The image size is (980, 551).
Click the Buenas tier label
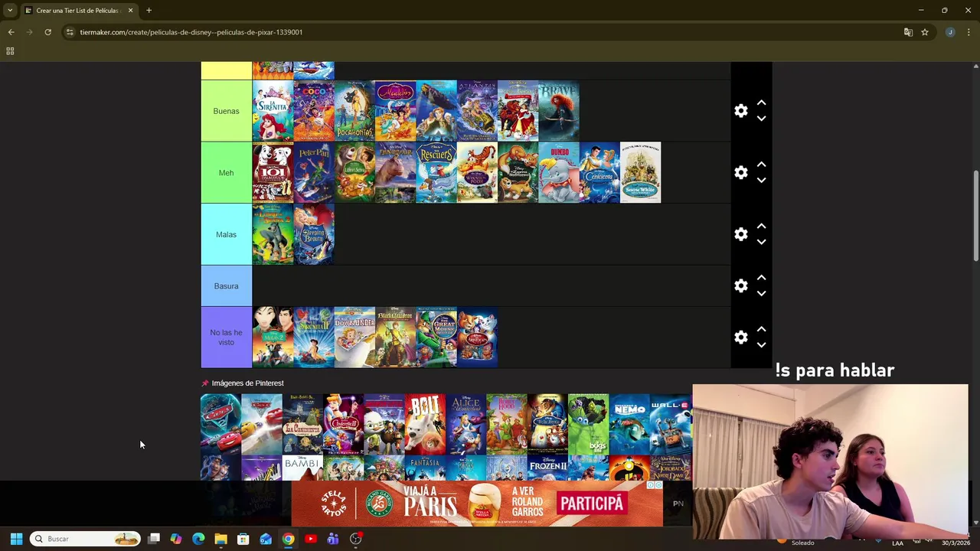(x=226, y=111)
